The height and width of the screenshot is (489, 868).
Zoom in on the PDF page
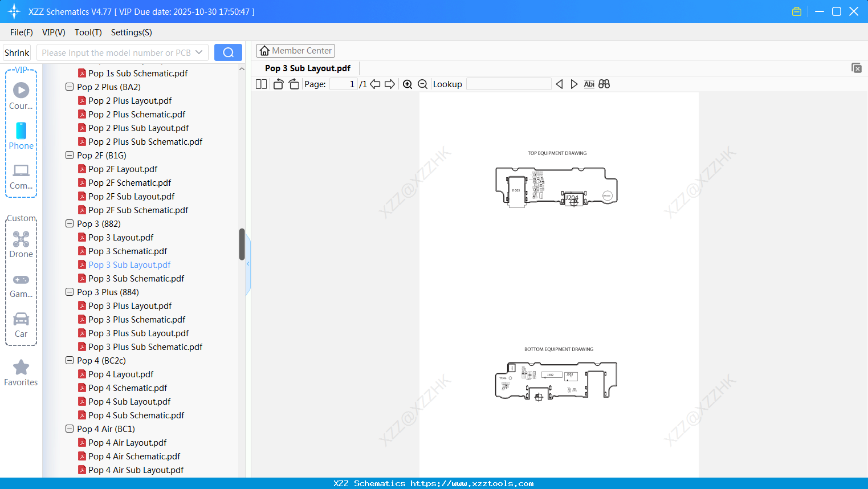click(x=407, y=84)
